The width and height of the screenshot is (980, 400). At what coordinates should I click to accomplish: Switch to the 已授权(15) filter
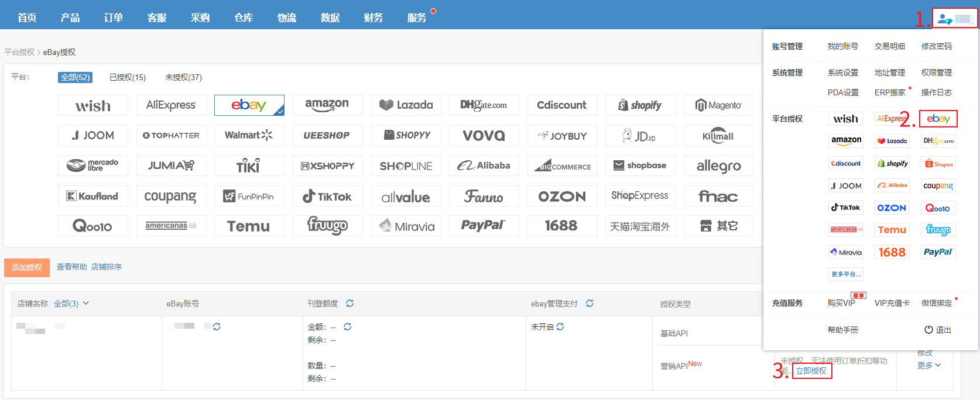(128, 77)
